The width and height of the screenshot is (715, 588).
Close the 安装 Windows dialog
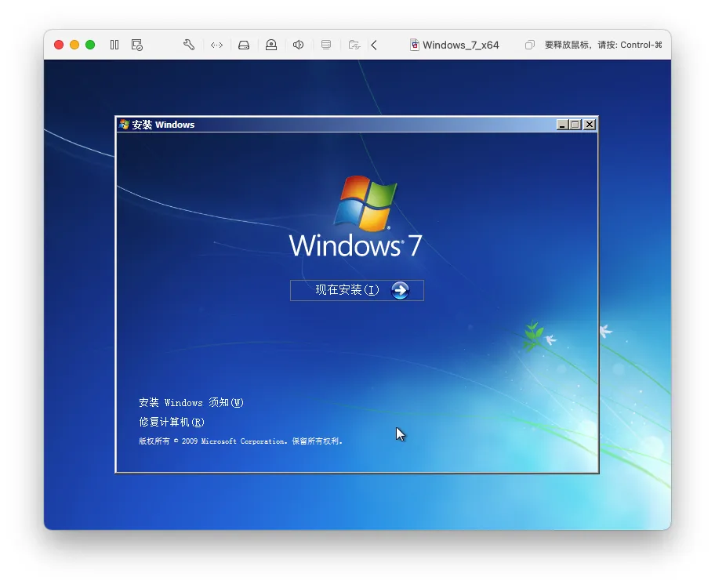(x=590, y=125)
